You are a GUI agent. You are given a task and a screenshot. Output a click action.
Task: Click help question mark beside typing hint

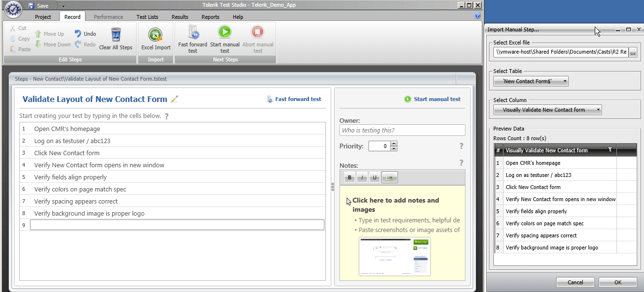pos(167,116)
